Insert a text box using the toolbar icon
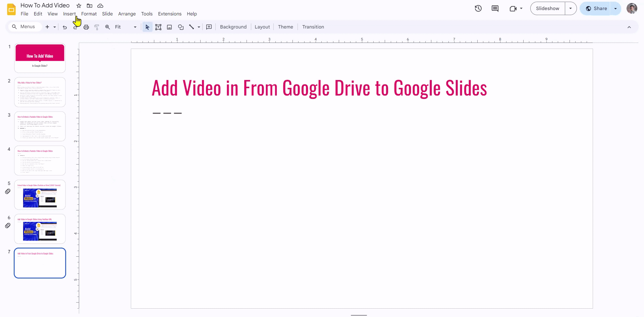This screenshot has height=317, width=644. [158, 27]
